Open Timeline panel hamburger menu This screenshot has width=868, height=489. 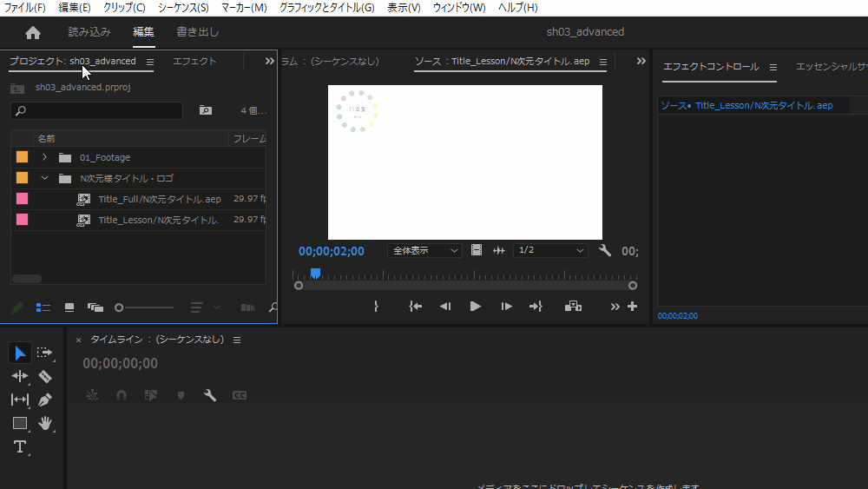click(x=237, y=340)
